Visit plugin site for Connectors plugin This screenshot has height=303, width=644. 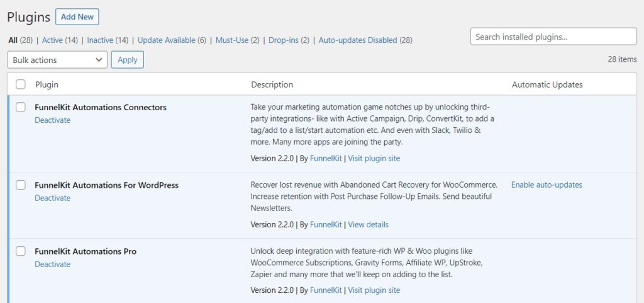(x=374, y=158)
